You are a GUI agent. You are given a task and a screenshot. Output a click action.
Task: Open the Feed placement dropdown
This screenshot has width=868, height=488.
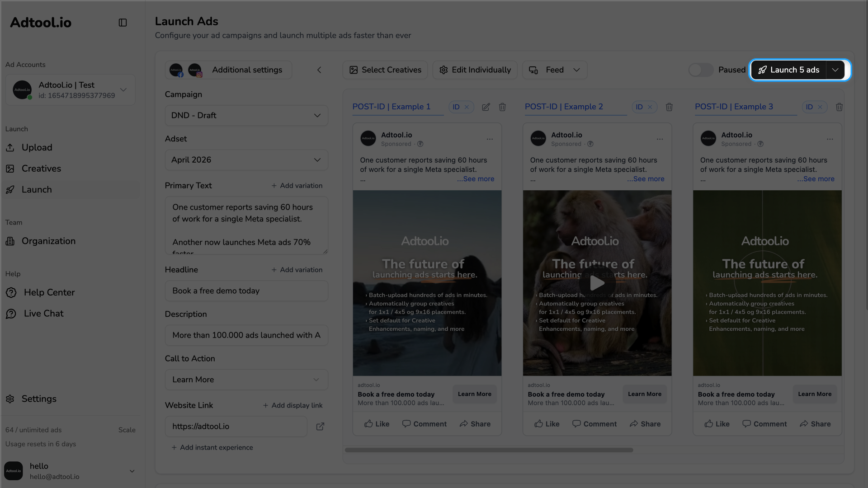pyautogui.click(x=555, y=70)
